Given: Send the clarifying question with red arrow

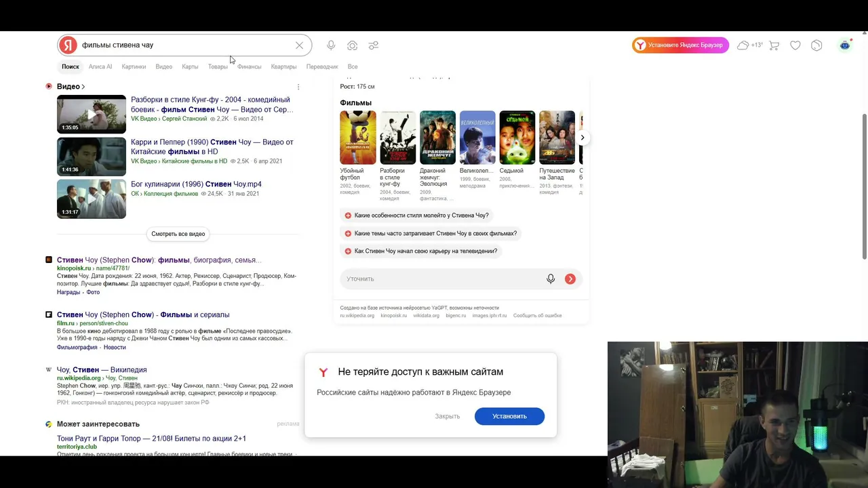Looking at the screenshot, I should pyautogui.click(x=570, y=279).
